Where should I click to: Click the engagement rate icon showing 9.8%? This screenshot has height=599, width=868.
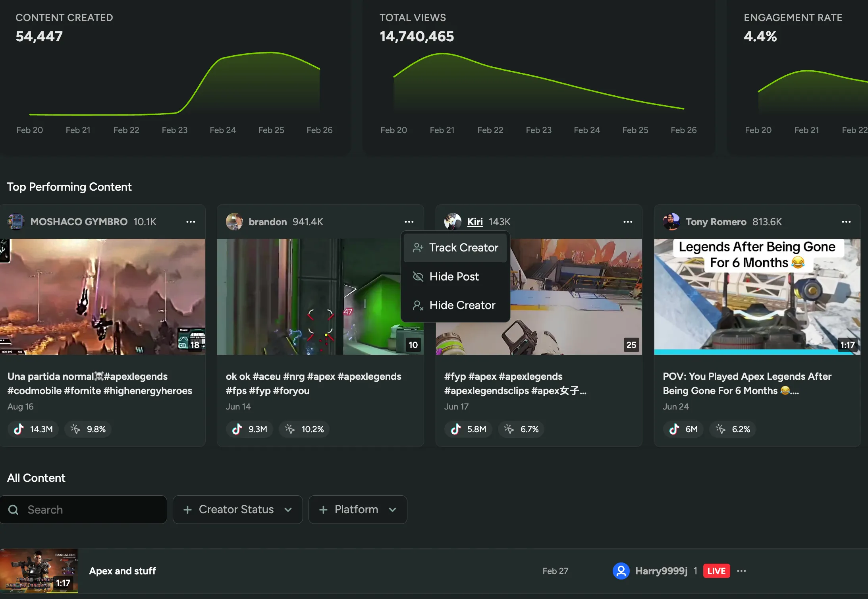(74, 429)
